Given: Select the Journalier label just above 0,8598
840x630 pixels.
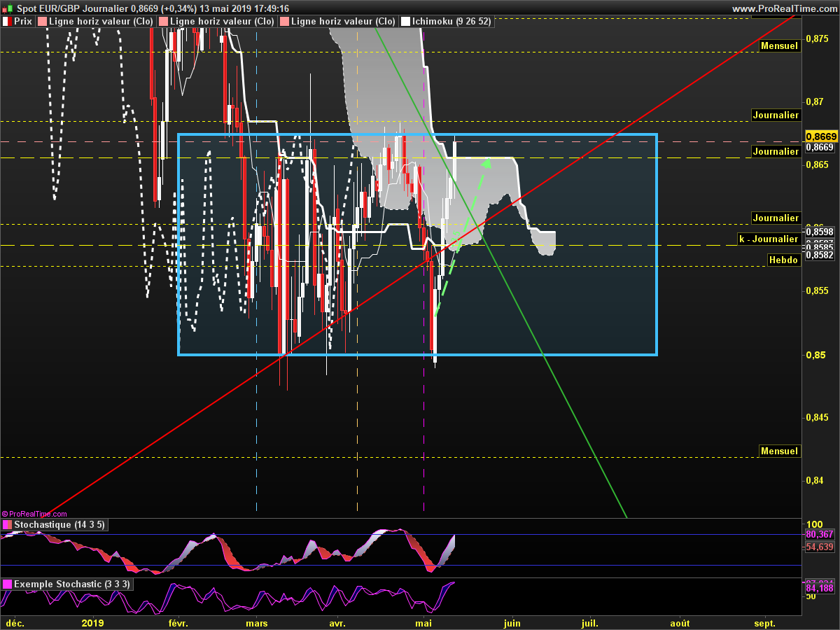Looking at the screenshot, I should 776,218.
